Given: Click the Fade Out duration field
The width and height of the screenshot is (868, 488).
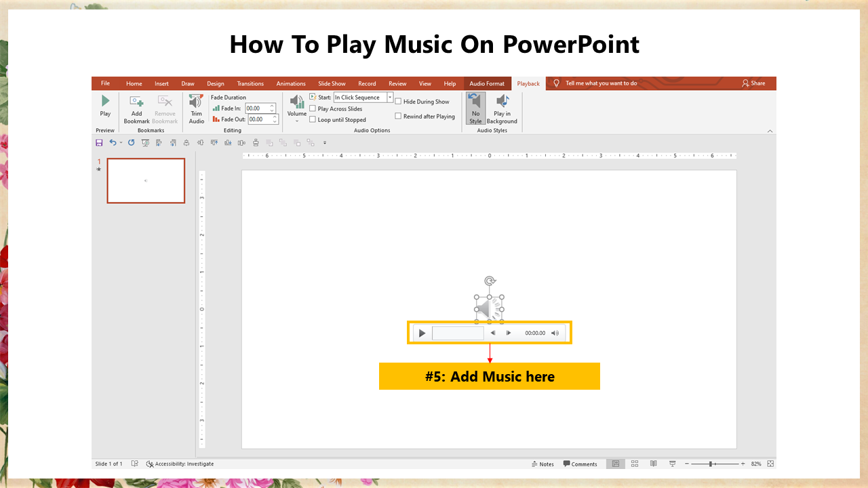Looking at the screenshot, I should point(260,119).
